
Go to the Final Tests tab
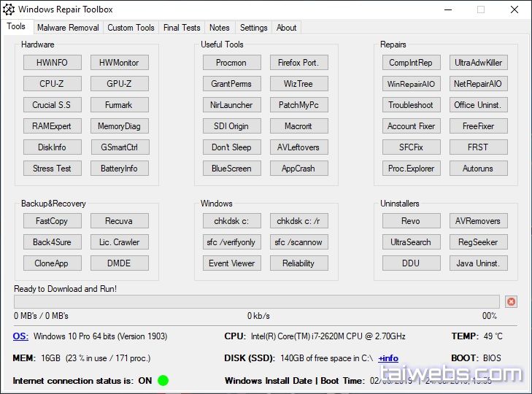point(182,28)
